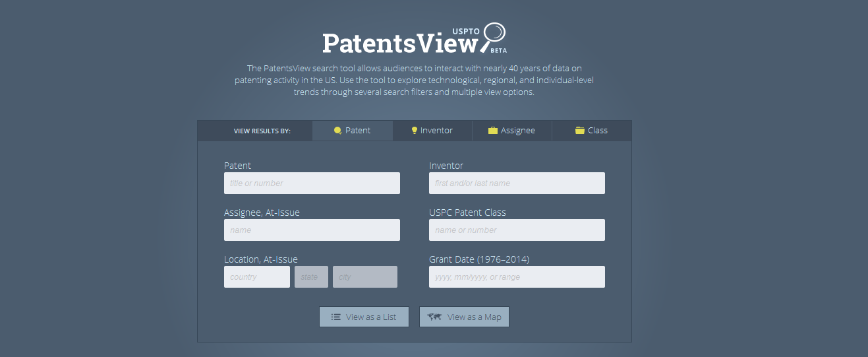The width and height of the screenshot is (868, 357).
Task: Click the lightbulb icon on the Inventor tab
Action: 415,131
